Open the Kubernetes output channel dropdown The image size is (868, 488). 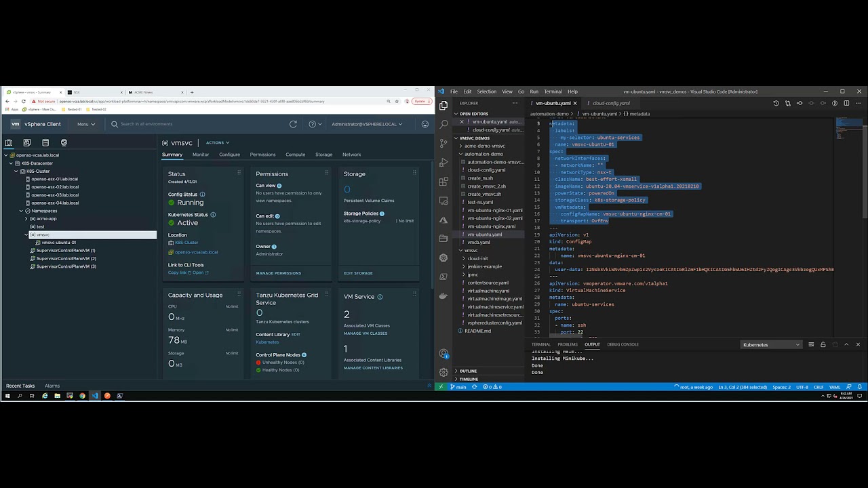coord(771,344)
